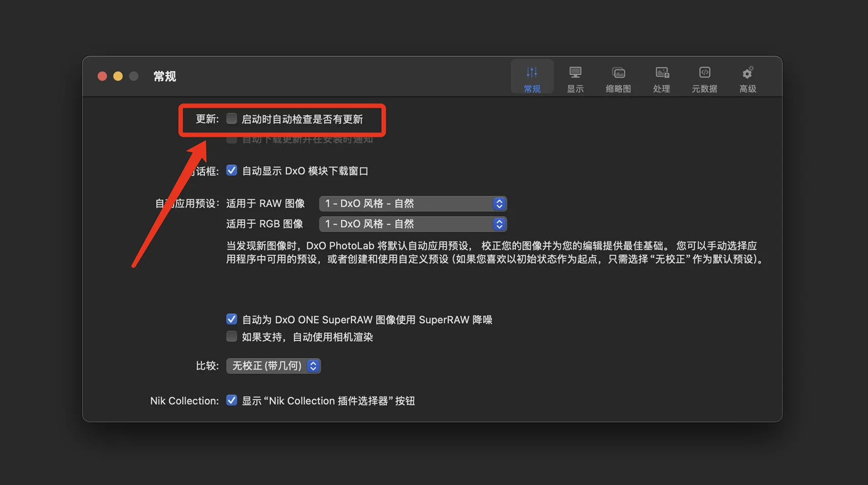The width and height of the screenshot is (868, 485).
Task: Switch to the 显示 preferences tab
Action: click(x=575, y=79)
